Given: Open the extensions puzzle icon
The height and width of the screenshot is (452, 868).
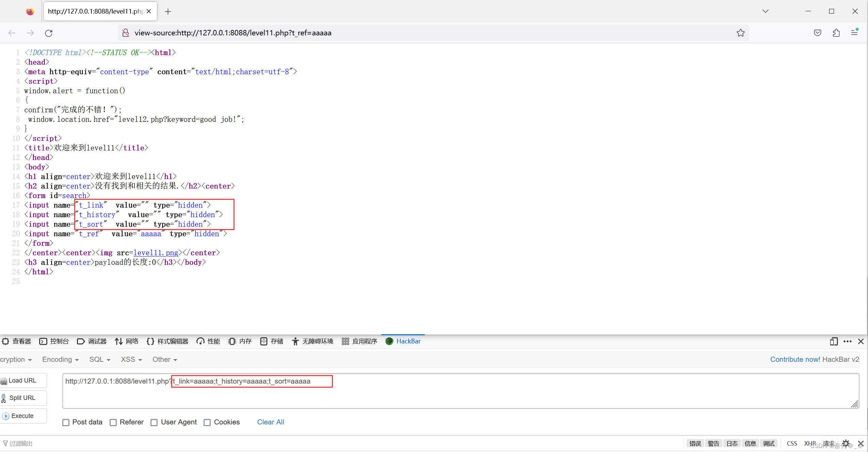Looking at the screenshot, I should coord(836,33).
